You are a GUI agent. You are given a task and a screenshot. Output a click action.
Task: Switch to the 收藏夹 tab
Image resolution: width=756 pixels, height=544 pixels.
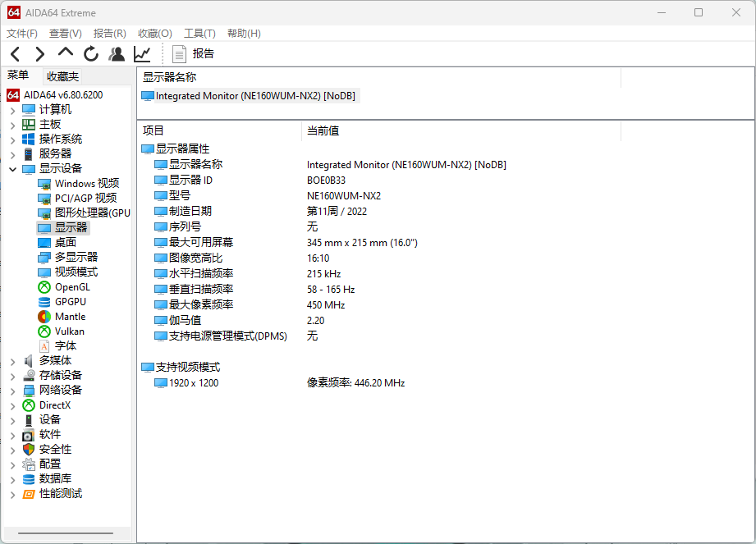pos(62,76)
